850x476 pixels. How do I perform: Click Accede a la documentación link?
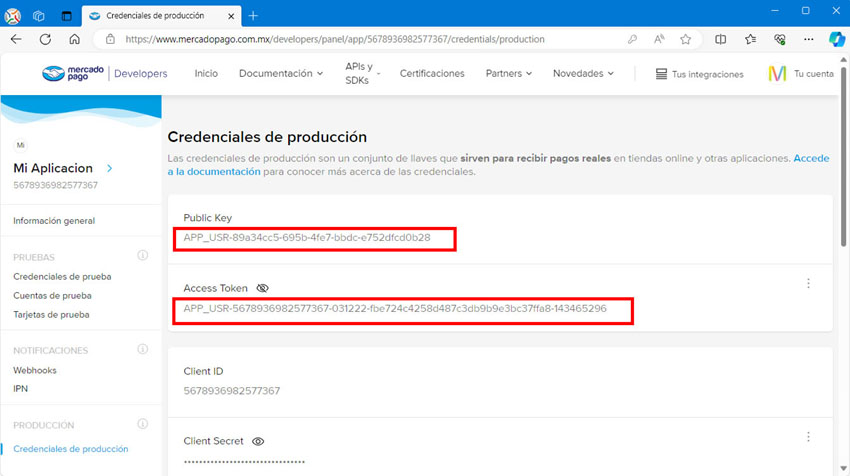[x=214, y=172]
